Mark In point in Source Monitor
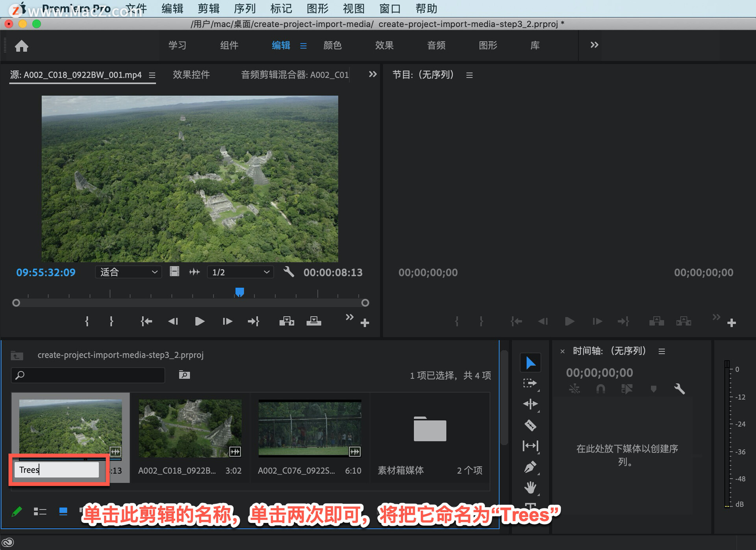This screenshot has width=756, height=550. click(x=87, y=321)
